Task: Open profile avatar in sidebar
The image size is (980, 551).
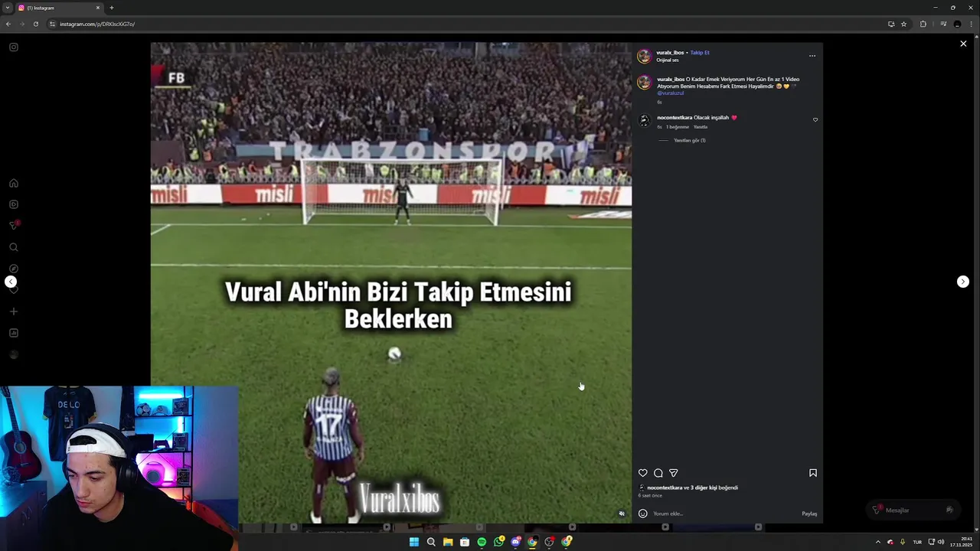Action: click(x=14, y=354)
